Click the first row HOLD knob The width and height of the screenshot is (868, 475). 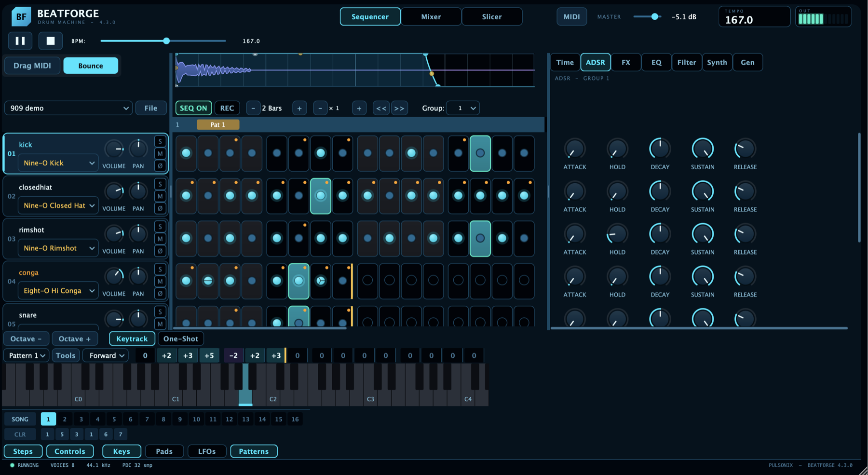click(617, 149)
